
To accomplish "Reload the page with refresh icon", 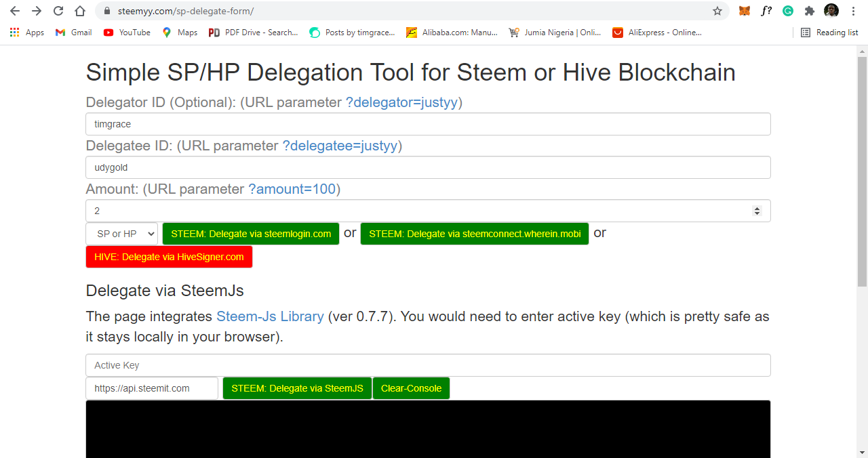I will point(58,11).
